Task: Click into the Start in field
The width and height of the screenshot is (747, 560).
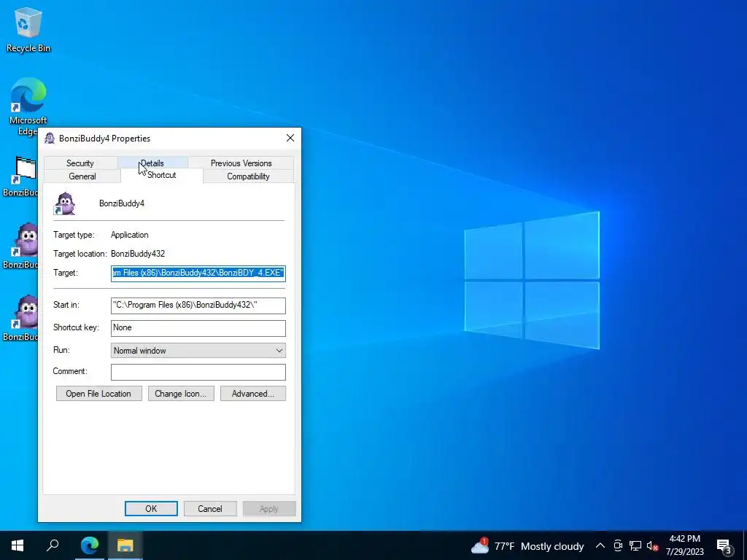Action: 198,306
